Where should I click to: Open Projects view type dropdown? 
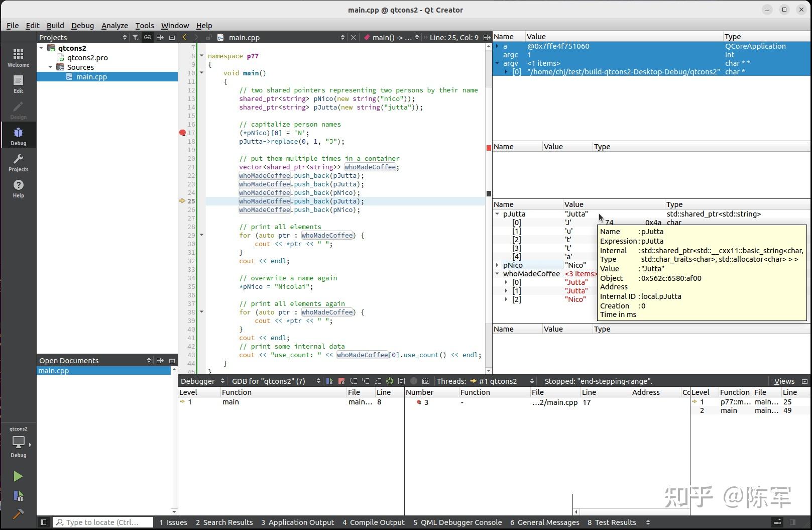[83, 37]
